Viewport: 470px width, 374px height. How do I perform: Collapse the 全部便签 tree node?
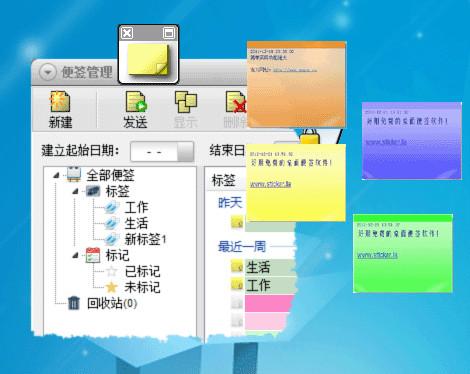point(56,175)
